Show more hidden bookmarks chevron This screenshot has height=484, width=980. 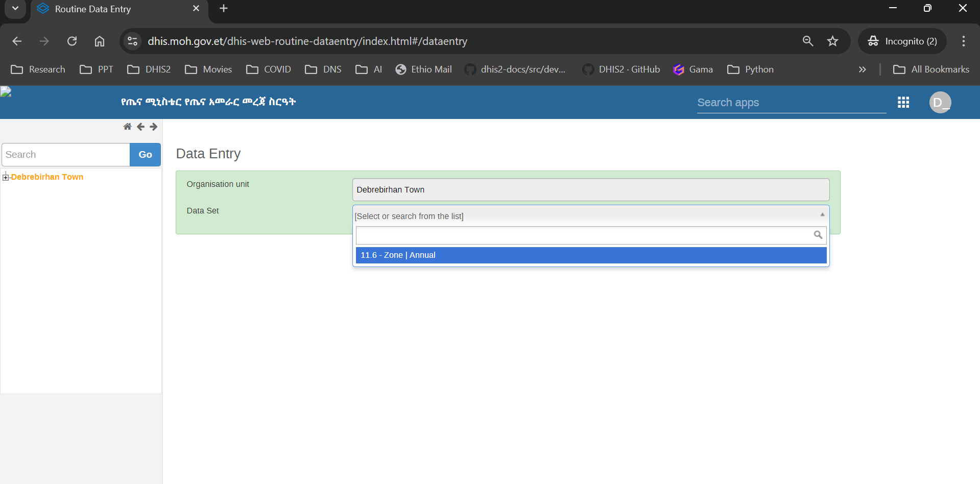tap(863, 69)
